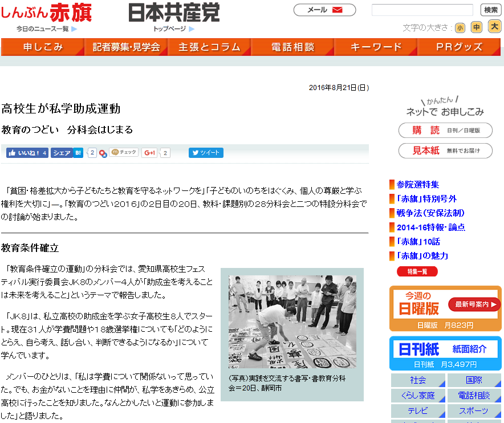
Task: Open the 申しこみ menu tab
Action: pyautogui.click(x=42, y=47)
